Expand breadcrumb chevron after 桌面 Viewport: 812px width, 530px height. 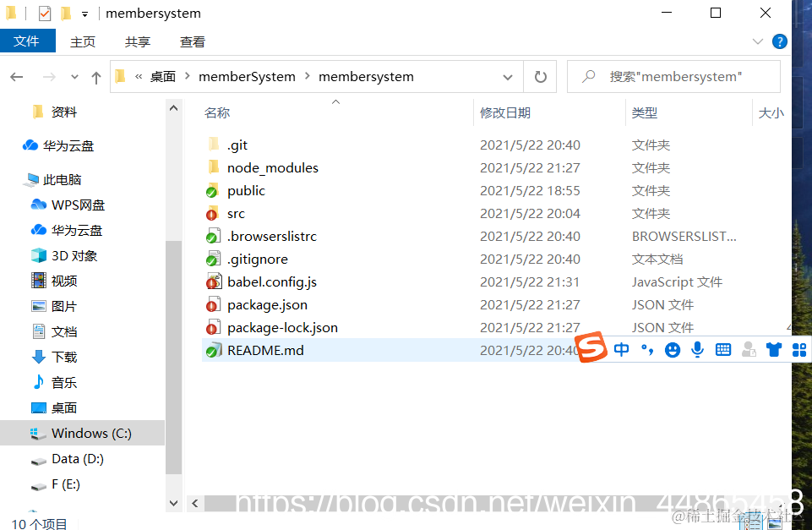[x=187, y=77]
